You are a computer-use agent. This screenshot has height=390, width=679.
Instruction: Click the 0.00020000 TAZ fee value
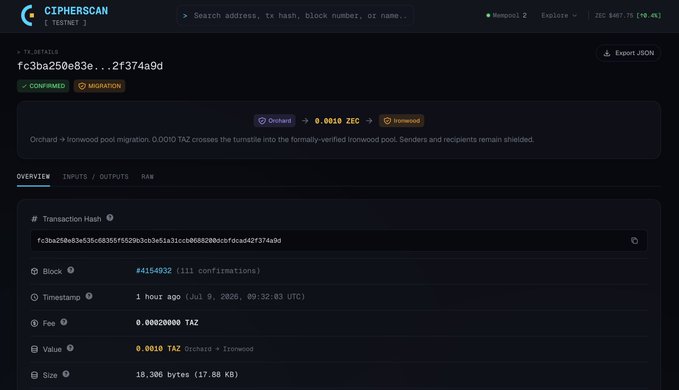coord(167,322)
